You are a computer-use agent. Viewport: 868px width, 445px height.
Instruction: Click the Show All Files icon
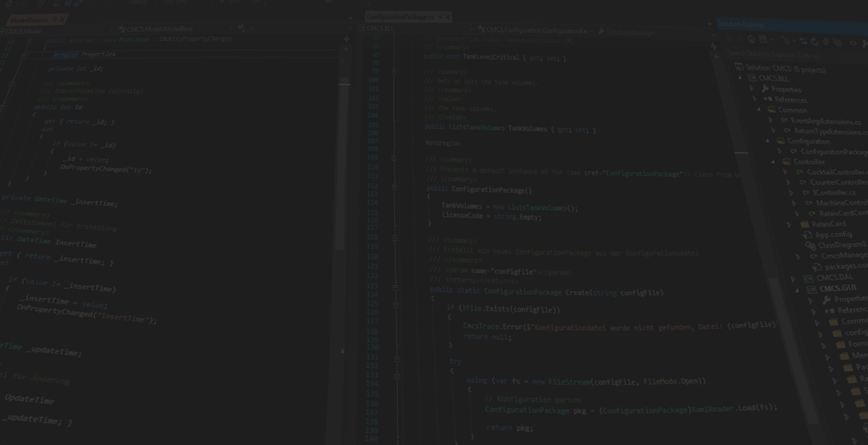(838, 42)
